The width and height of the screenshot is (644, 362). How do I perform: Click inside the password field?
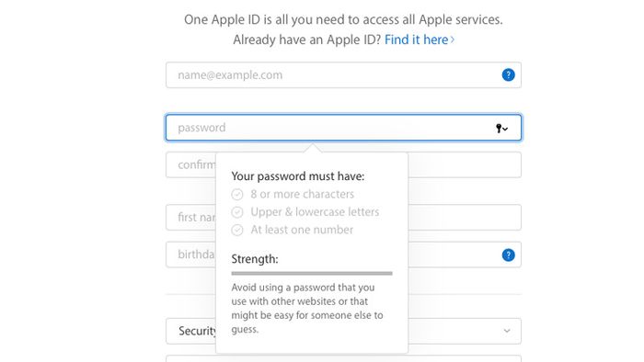pyautogui.click(x=343, y=128)
